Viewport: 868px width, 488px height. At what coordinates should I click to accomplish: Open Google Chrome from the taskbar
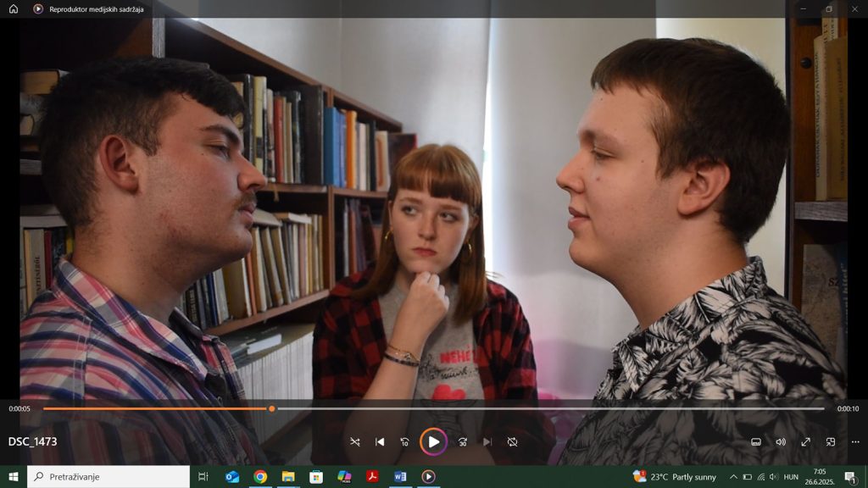260,477
